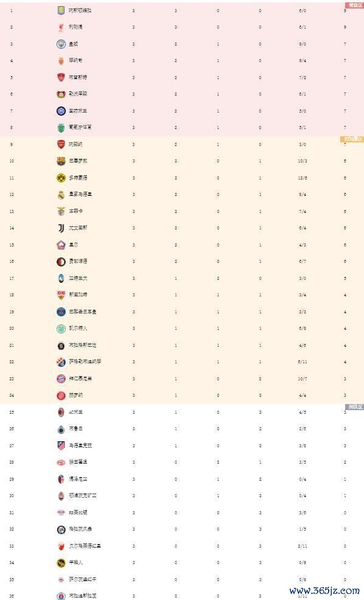Click the Inter Milan logo in row 7
The image size is (364, 600).
(x=61, y=111)
